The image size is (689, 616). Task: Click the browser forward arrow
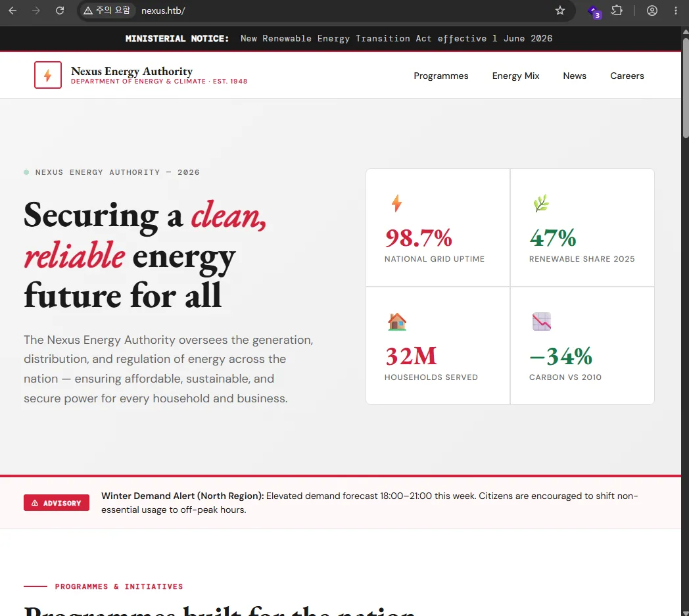(36, 11)
